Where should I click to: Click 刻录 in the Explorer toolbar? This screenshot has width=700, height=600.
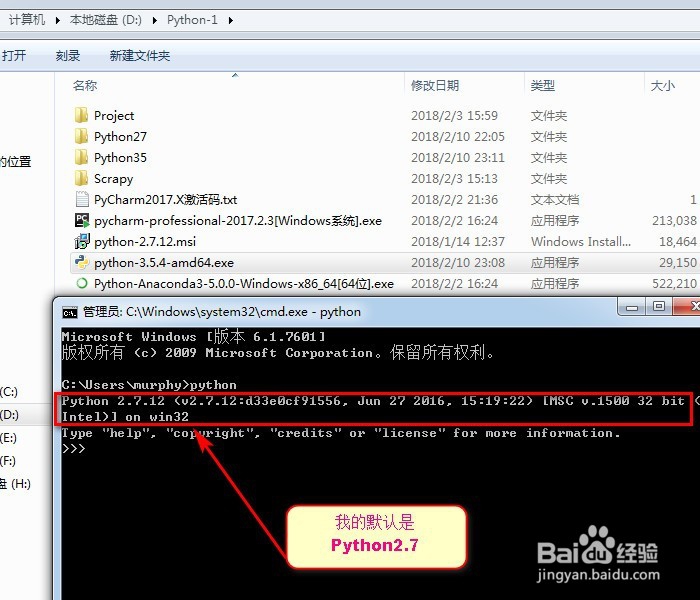pos(68,55)
